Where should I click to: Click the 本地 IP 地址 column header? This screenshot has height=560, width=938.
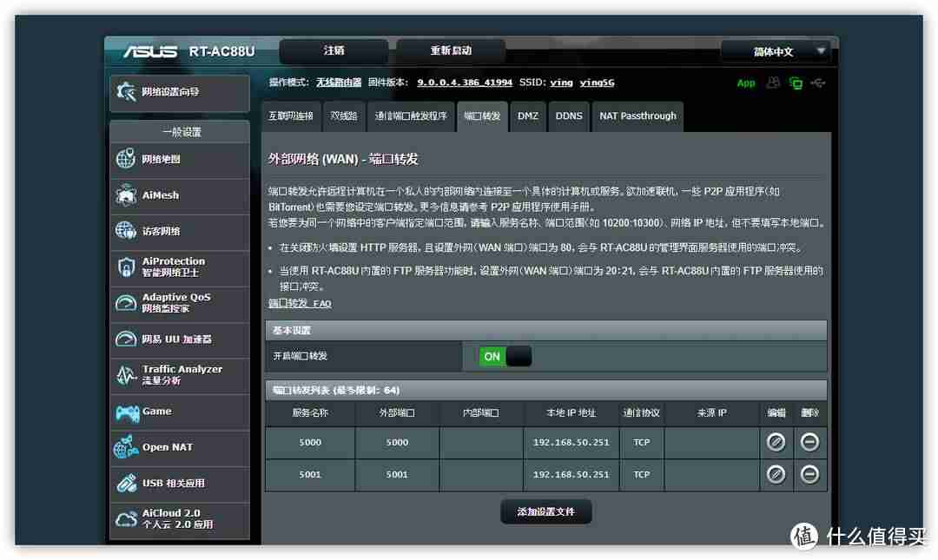click(x=571, y=412)
